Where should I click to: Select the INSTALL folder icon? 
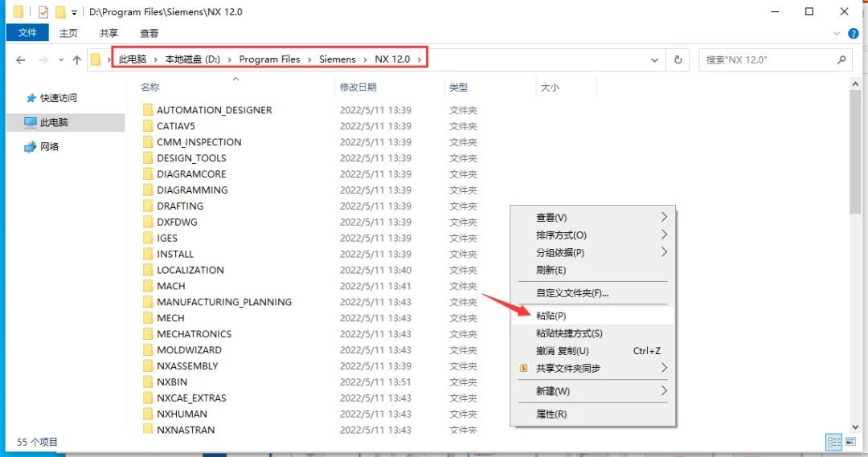coord(148,254)
